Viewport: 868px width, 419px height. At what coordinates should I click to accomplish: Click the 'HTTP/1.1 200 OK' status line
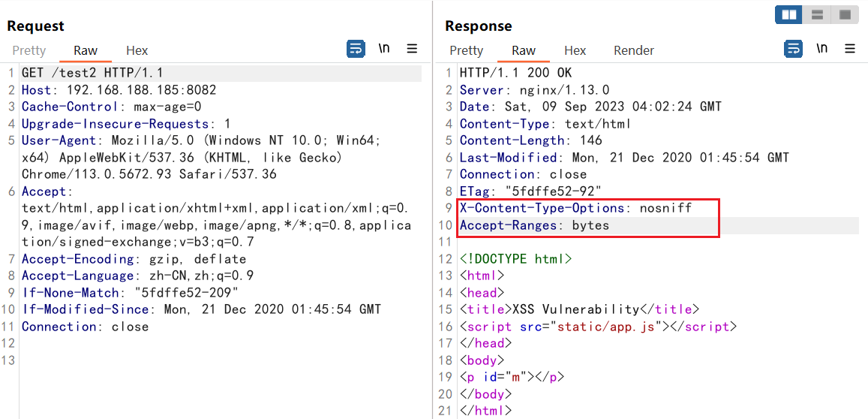(x=516, y=73)
